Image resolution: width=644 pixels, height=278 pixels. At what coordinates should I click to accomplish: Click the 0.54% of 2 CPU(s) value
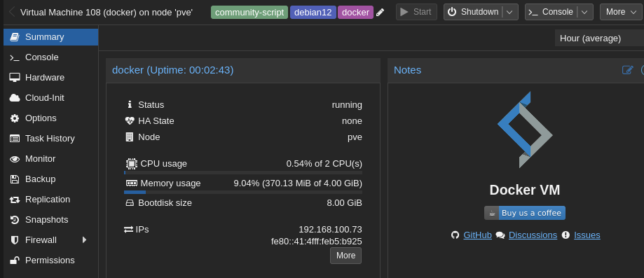tap(324, 164)
